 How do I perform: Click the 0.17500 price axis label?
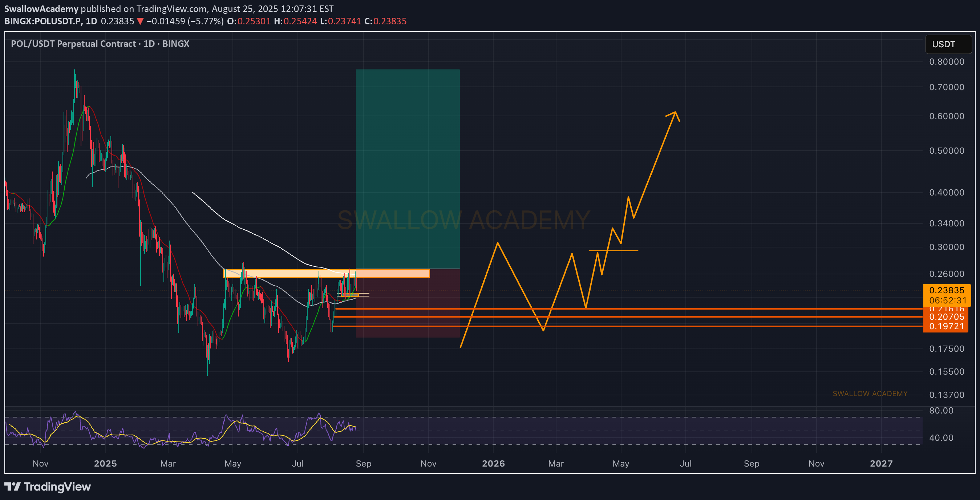947,349
